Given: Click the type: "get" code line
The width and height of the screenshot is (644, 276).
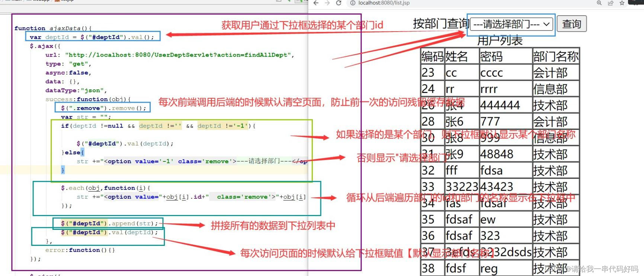Looking at the screenshot, I should pos(68,64).
